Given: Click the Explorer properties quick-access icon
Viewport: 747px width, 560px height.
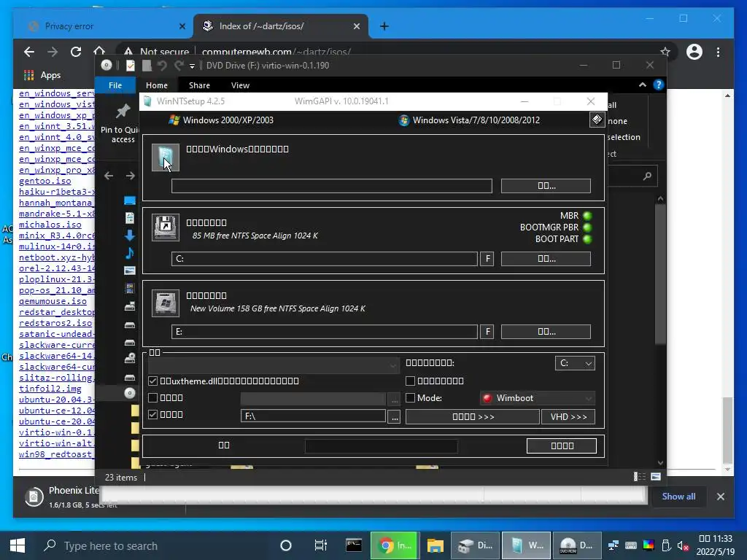Looking at the screenshot, I should (x=130, y=66).
